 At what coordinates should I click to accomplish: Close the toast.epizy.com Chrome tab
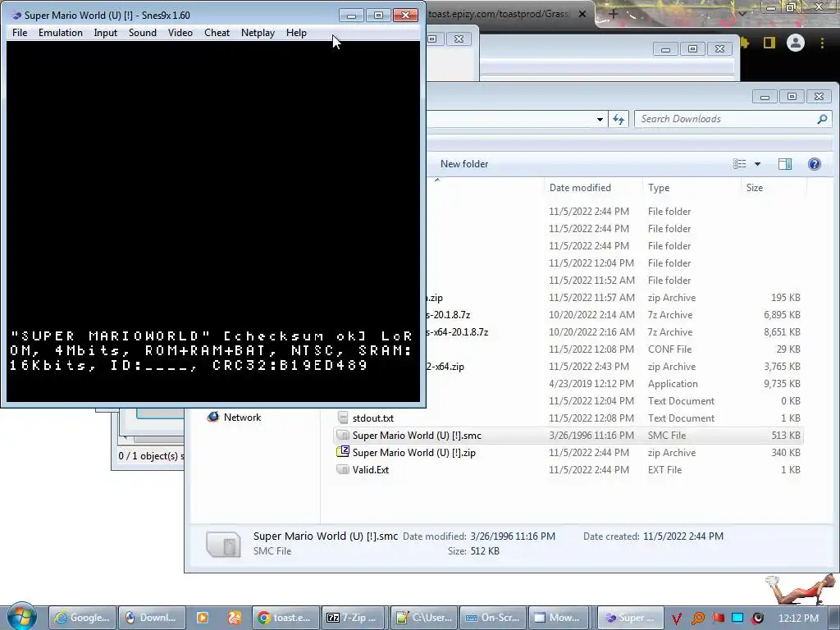[582, 14]
